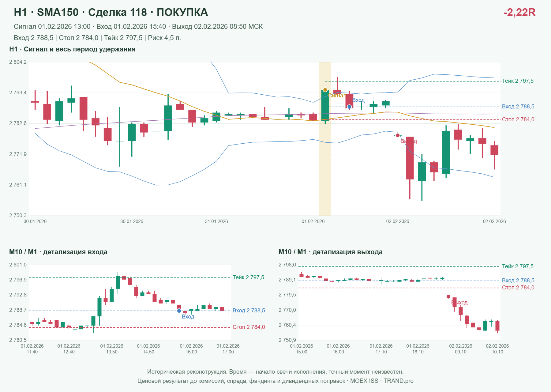
Task: Click heading 'H1 · Сигнал и весь период удержания'
Action: (x=72, y=49)
